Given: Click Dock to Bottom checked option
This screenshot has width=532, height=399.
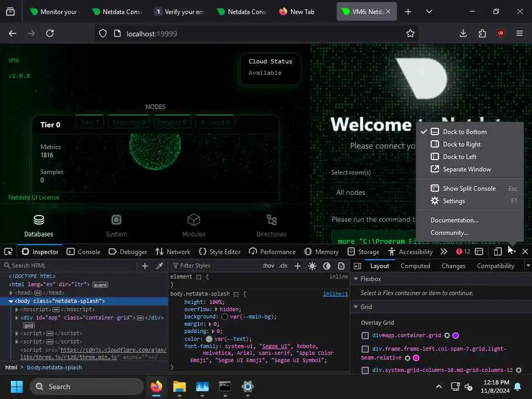Looking at the screenshot, I should pos(470,131).
